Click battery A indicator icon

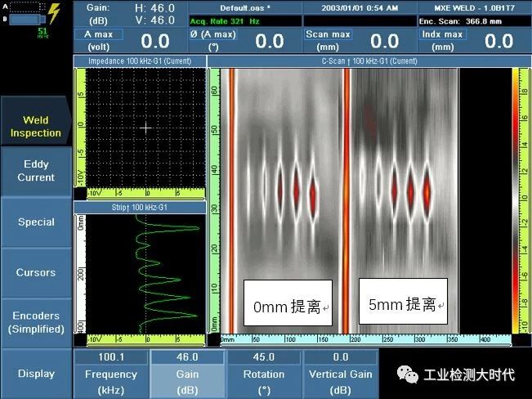coord(24,6)
